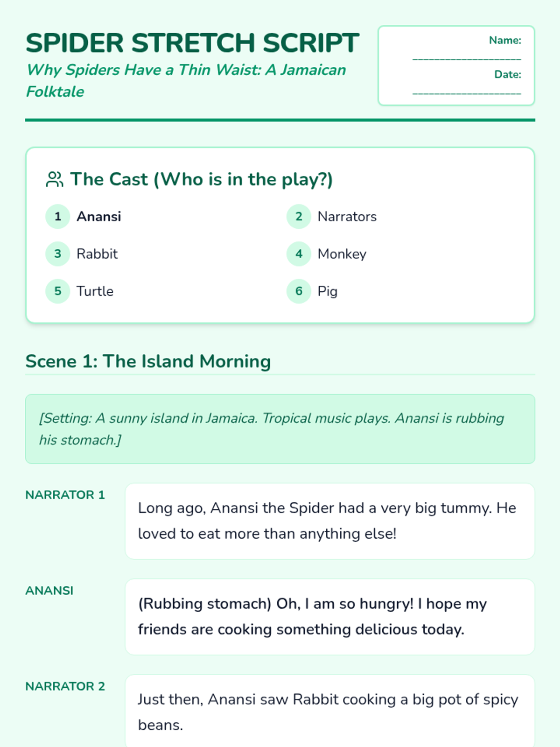Select the Spider Stretch Script title
Image resolution: width=560 pixels, height=747 pixels.
tap(192, 43)
